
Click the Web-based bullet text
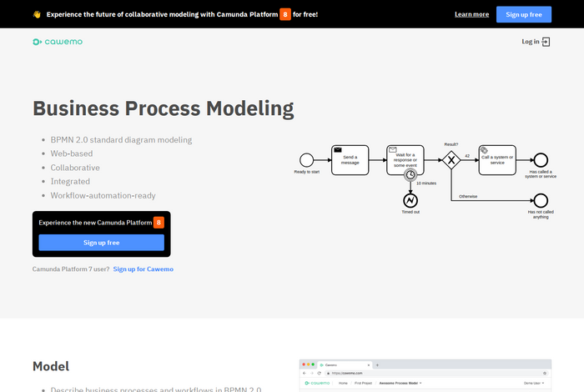point(72,153)
